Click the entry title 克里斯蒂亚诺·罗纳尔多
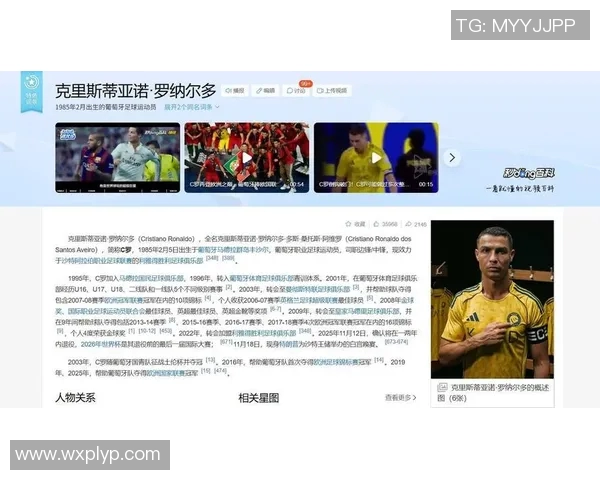600x480 pixels. (x=136, y=91)
